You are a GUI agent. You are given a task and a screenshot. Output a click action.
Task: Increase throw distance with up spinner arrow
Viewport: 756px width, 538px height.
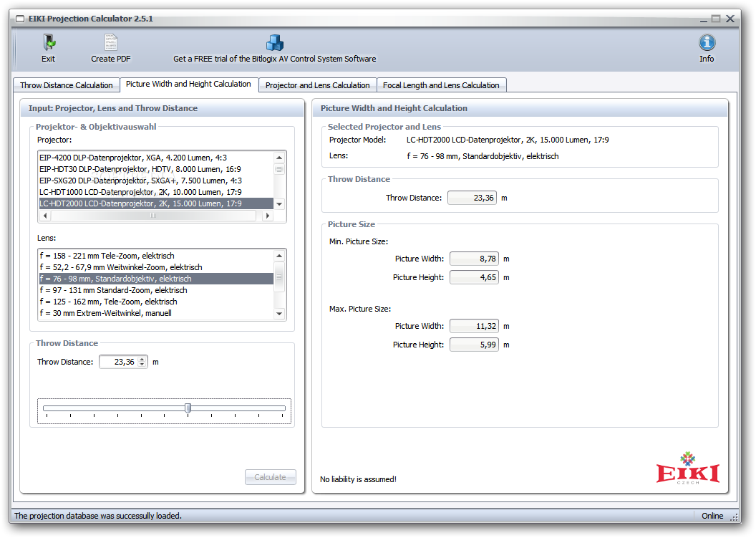tap(142, 359)
